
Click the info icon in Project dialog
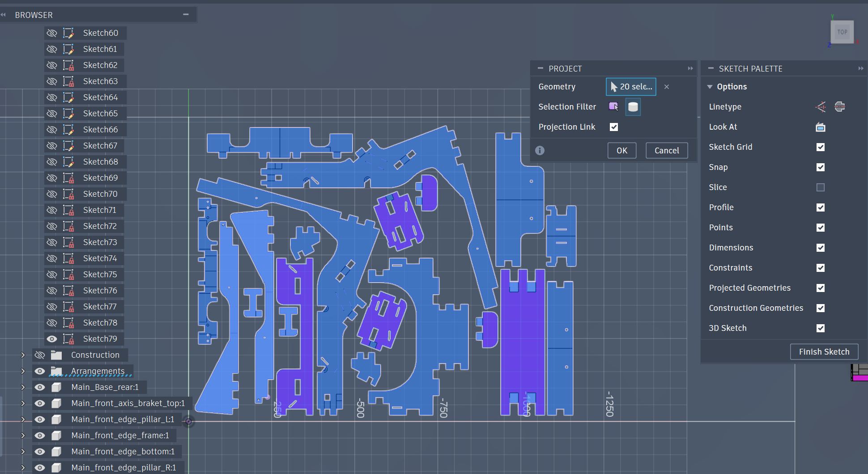[540, 151]
